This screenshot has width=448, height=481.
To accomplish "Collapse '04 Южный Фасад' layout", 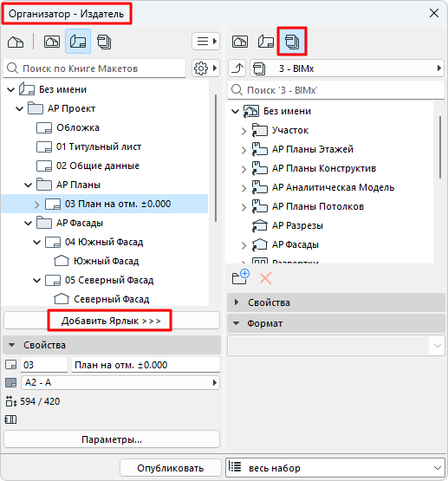I will pyautogui.click(x=36, y=242).
